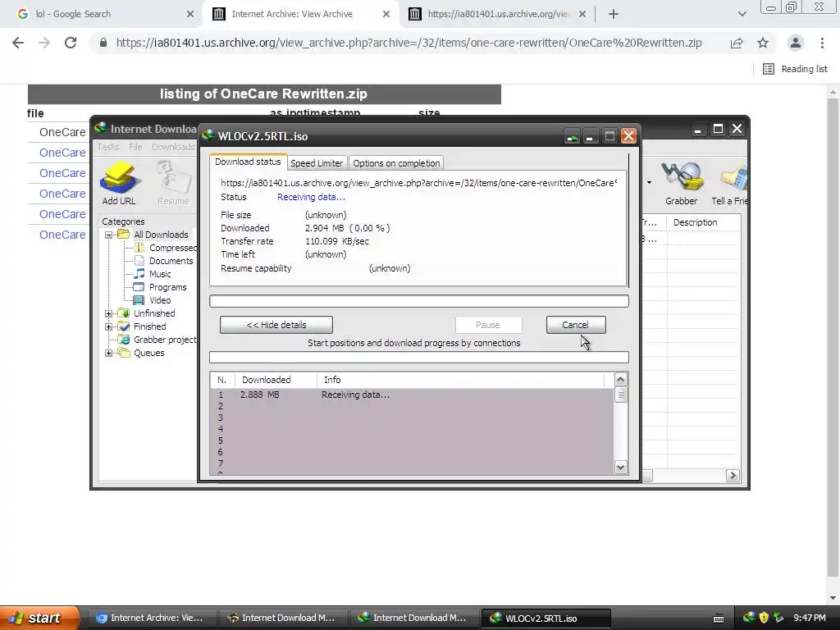
Task: Bookmark this page with the star
Action: [763, 43]
